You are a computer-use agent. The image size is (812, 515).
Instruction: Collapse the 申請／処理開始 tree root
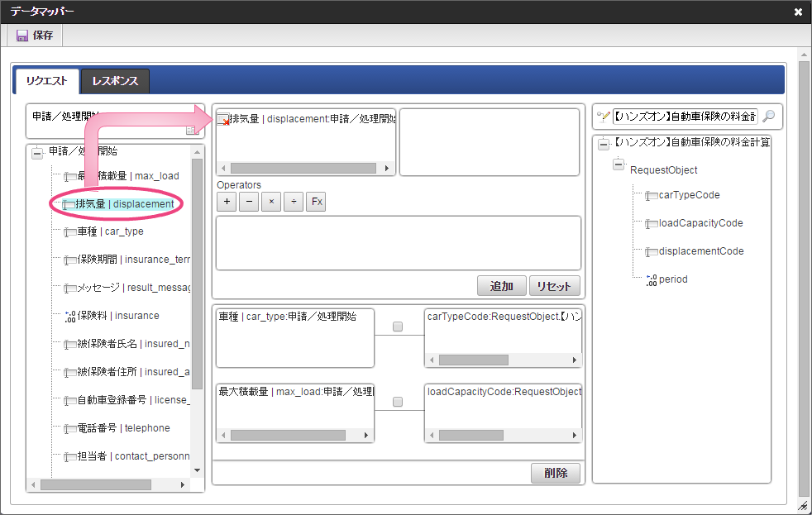point(37,153)
